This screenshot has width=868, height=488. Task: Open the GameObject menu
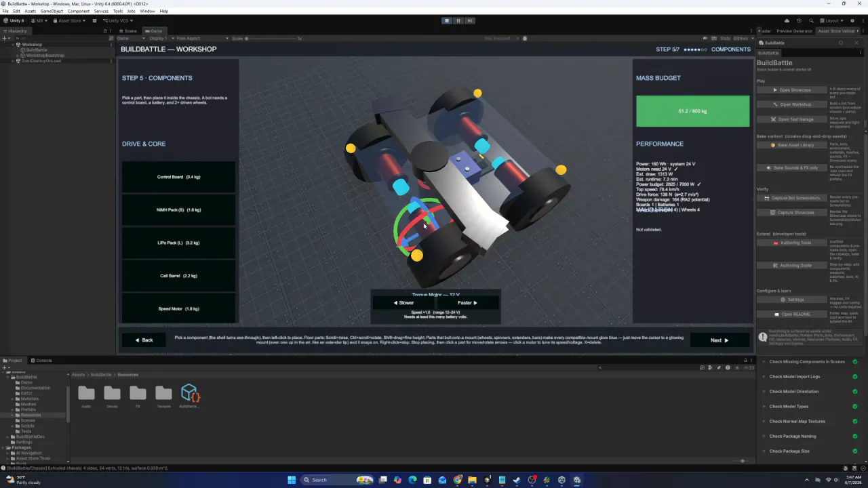click(x=52, y=11)
